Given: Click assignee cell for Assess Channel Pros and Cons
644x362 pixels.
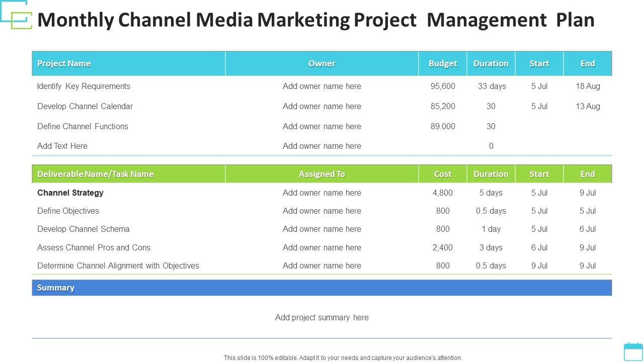Looking at the screenshot, I should [x=322, y=247].
